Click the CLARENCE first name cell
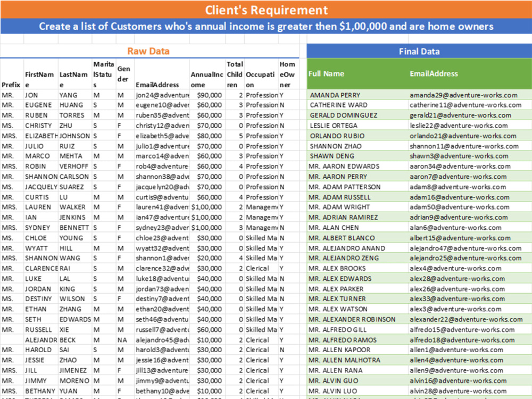The height and width of the screenshot is (399, 532). coord(41,268)
